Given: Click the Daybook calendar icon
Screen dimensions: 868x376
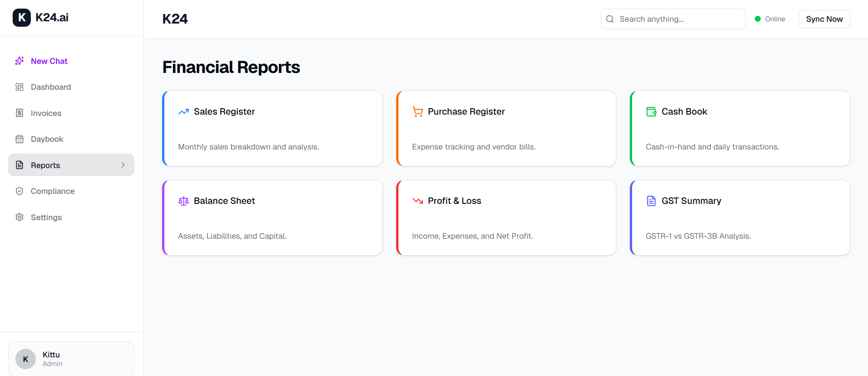Looking at the screenshot, I should [x=19, y=139].
